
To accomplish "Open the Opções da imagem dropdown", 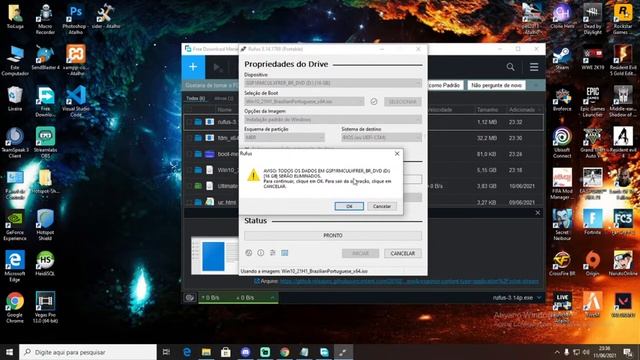I will coord(333,120).
